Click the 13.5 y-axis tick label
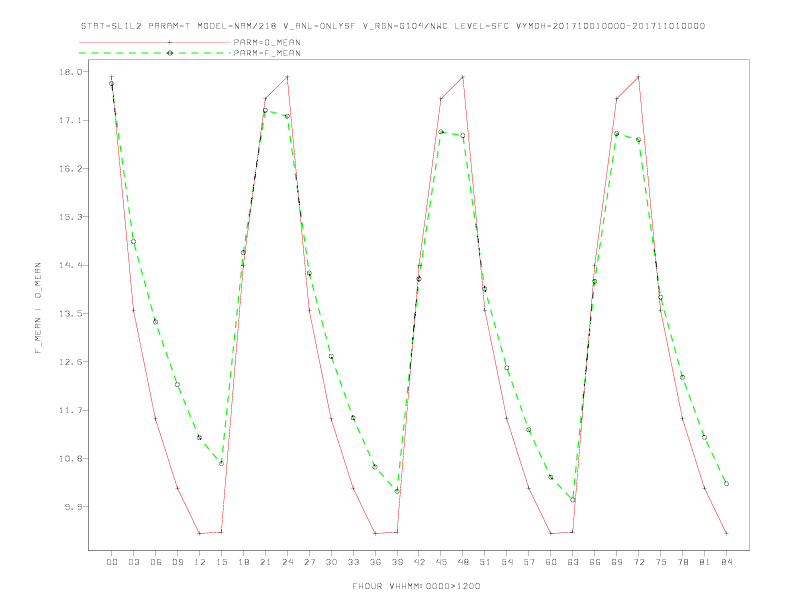The image size is (792, 612). (x=70, y=314)
